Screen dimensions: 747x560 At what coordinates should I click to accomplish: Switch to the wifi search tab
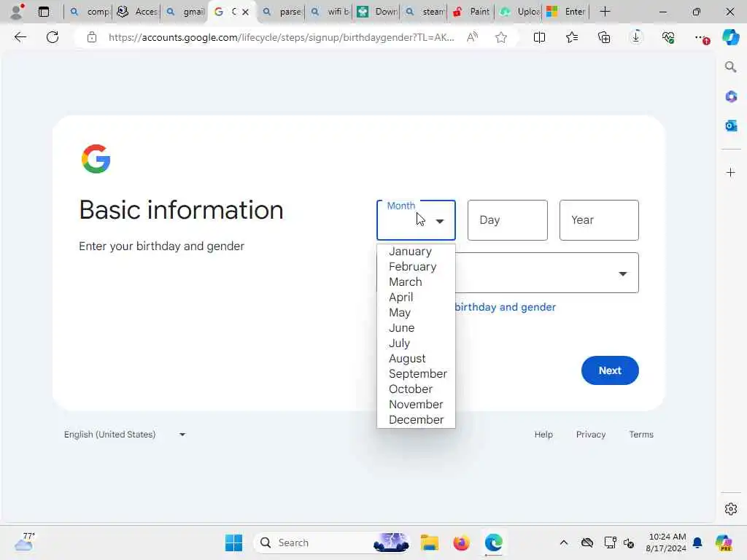329,12
